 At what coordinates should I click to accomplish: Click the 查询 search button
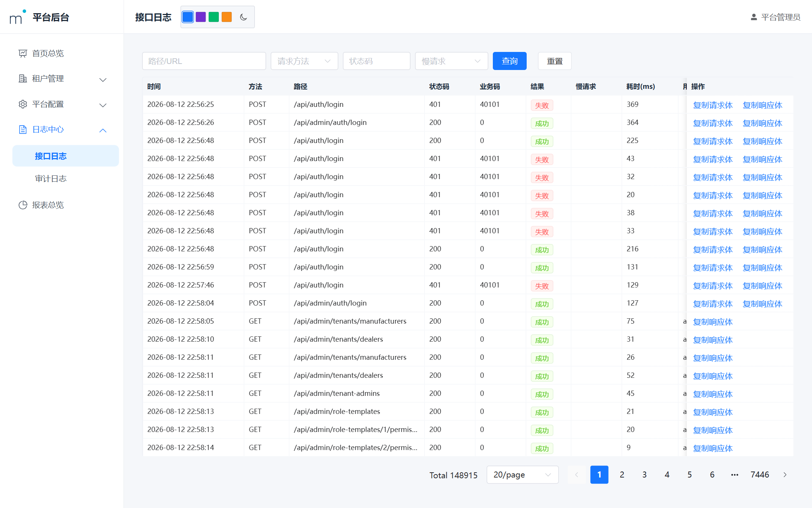coord(509,61)
